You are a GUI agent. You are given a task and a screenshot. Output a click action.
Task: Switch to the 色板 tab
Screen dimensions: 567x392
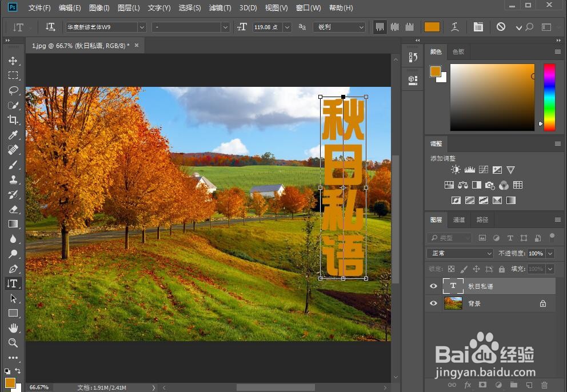coord(458,51)
